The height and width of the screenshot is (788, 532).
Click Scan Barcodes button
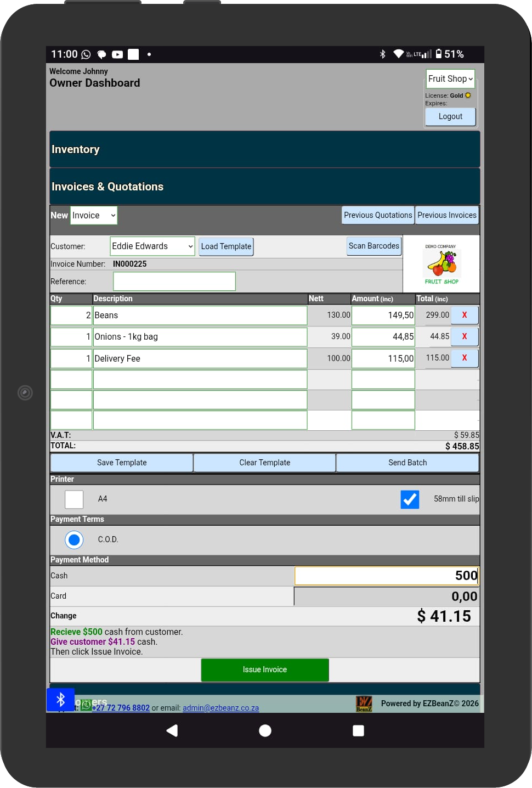pyautogui.click(x=374, y=246)
